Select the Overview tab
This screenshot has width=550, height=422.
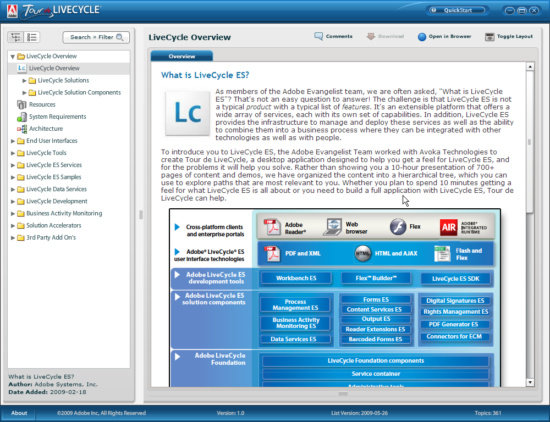click(182, 56)
